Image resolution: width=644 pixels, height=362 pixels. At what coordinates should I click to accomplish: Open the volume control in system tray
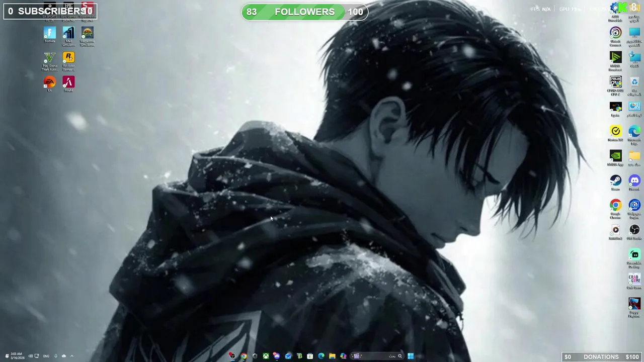30,356
